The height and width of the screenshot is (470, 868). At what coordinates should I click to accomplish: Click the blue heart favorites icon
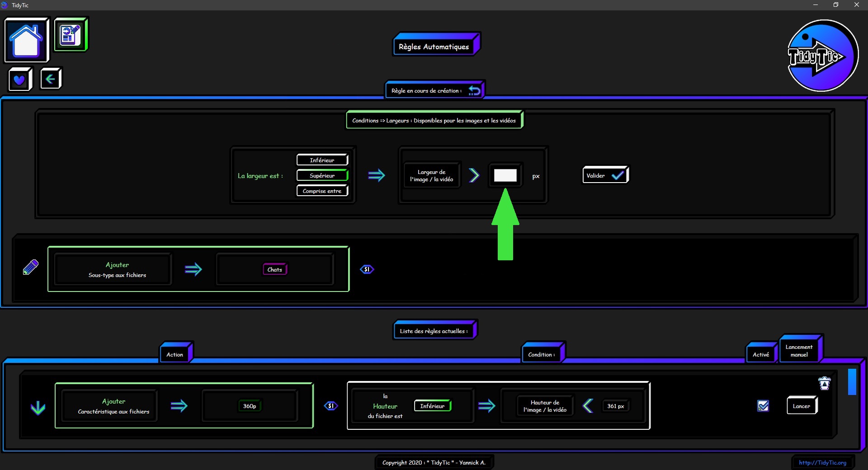coord(20,80)
